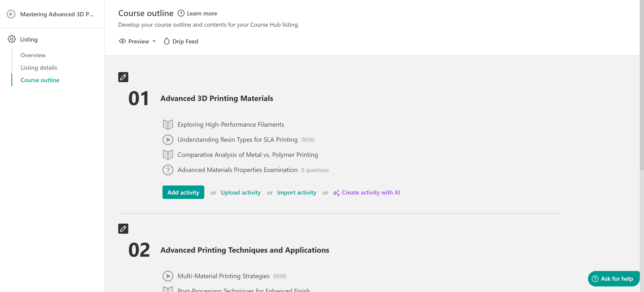Click the pencil edit icon for section 02
644x292 pixels.
[x=123, y=229]
